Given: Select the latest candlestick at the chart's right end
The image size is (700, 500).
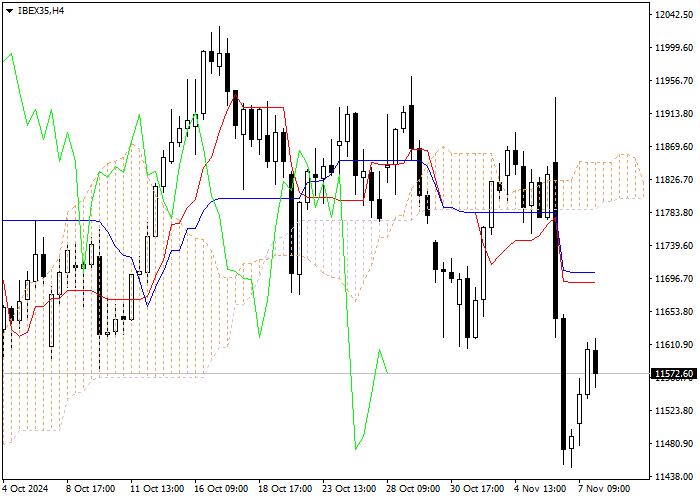Looking at the screenshot, I should click(596, 362).
